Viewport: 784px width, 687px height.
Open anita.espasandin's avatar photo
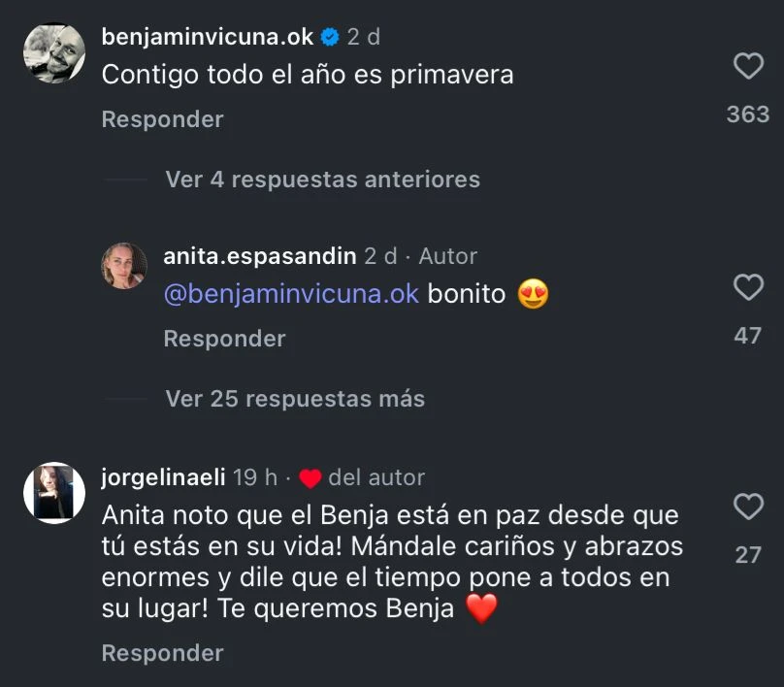[125, 266]
